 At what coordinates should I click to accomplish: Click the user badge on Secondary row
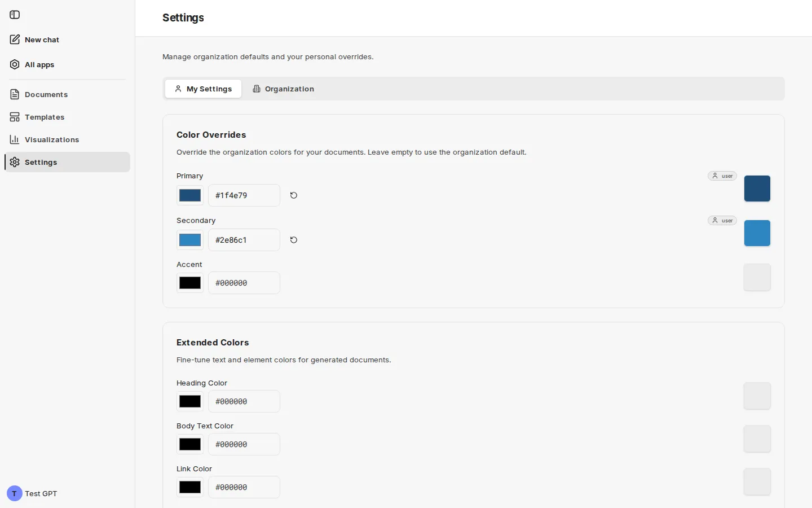click(x=722, y=221)
